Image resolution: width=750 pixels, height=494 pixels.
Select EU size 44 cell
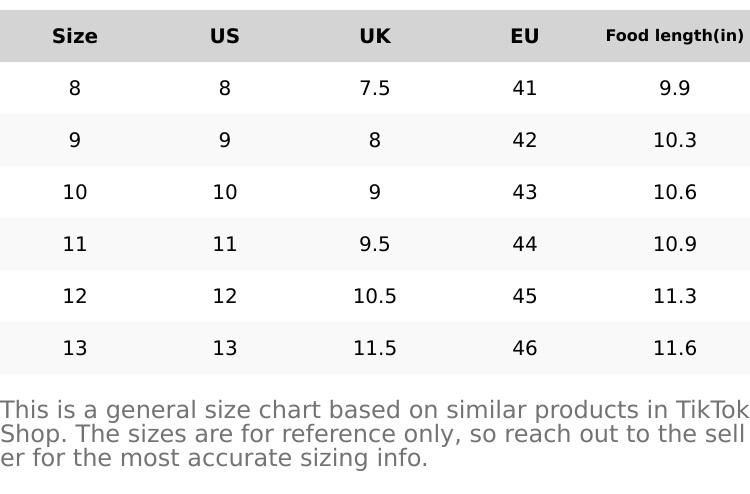pyautogui.click(x=525, y=244)
